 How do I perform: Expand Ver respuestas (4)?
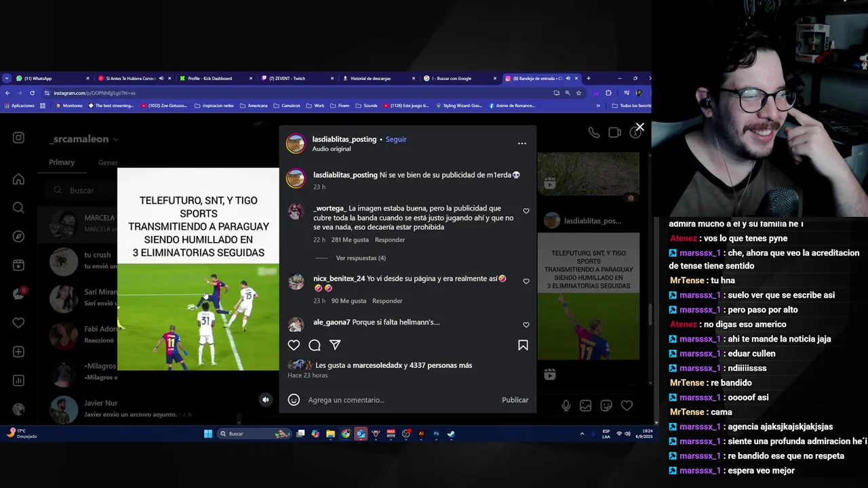pos(361,258)
